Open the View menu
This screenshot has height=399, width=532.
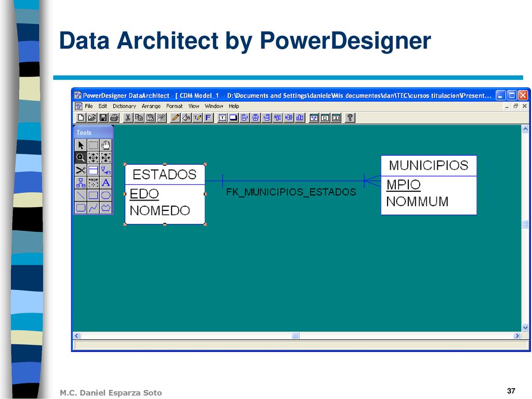(194, 106)
